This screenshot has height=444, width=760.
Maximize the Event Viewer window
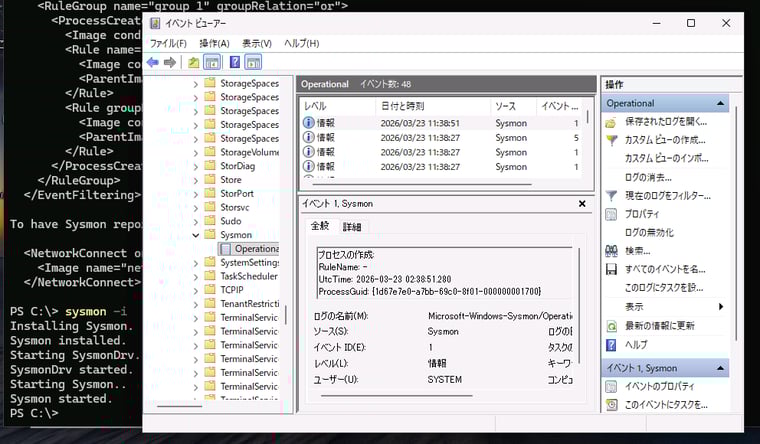point(691,23)
